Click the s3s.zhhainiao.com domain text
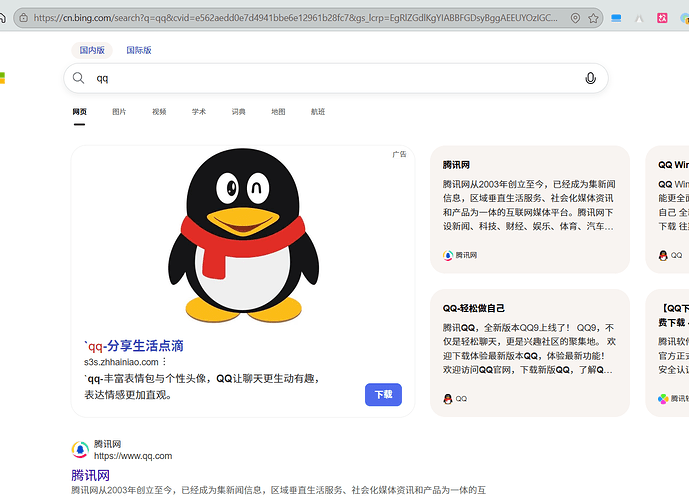This screenshot has width=689, height=499. [x=121, y=362]
